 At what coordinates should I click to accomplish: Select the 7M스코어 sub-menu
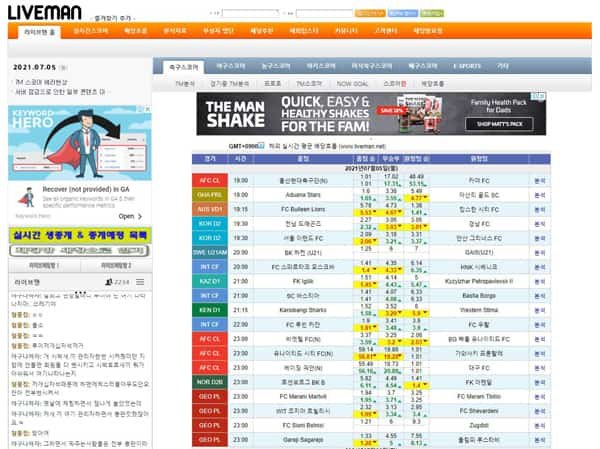[309, 84]
